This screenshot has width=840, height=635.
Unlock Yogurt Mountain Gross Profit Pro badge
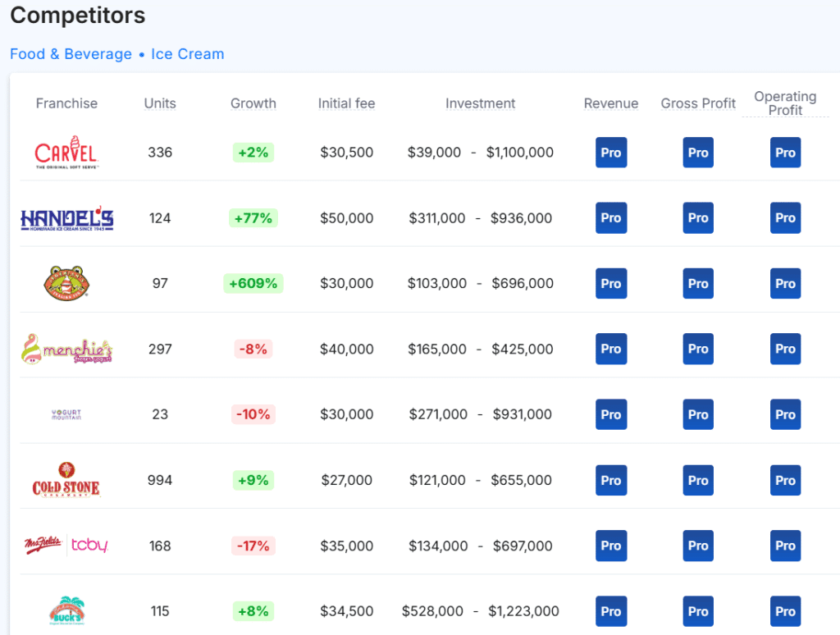point(698,414)
